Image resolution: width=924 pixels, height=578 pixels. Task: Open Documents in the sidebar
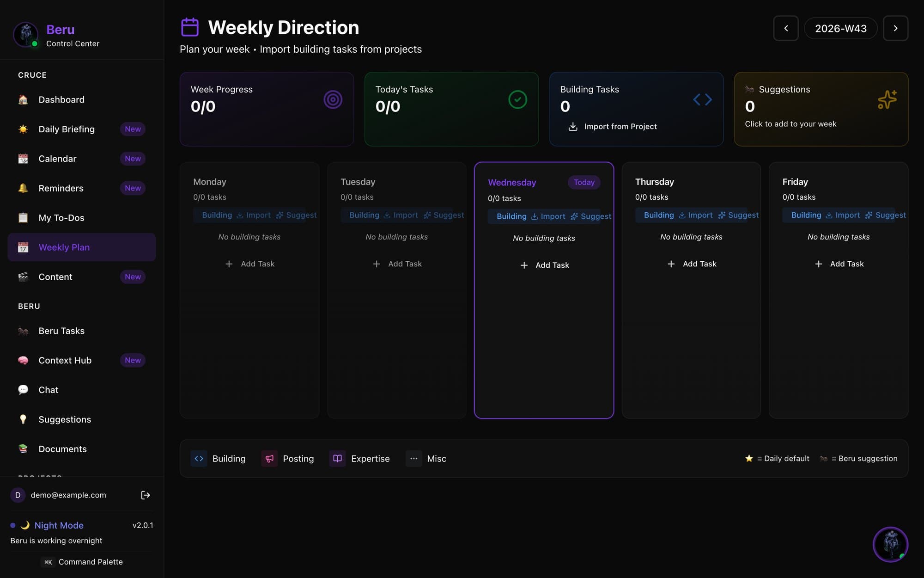[x=82, y=449]
